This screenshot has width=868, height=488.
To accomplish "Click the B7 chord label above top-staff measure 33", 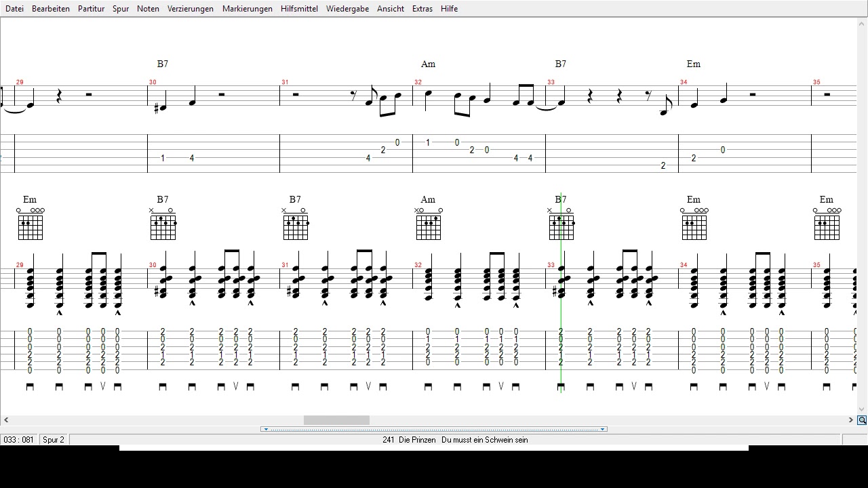I will coord(561,64).
